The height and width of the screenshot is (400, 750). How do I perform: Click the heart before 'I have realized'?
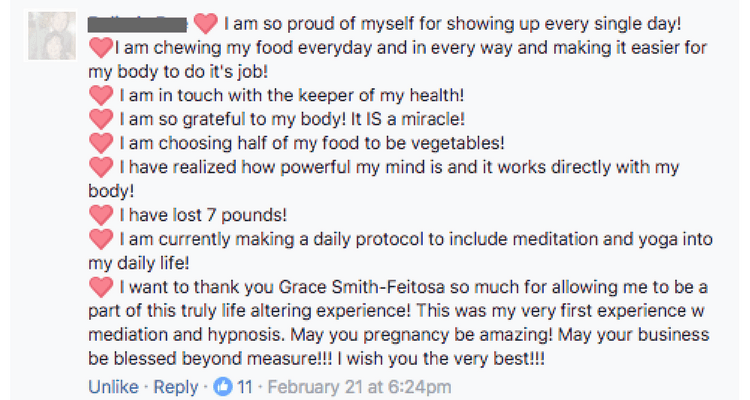101,167
